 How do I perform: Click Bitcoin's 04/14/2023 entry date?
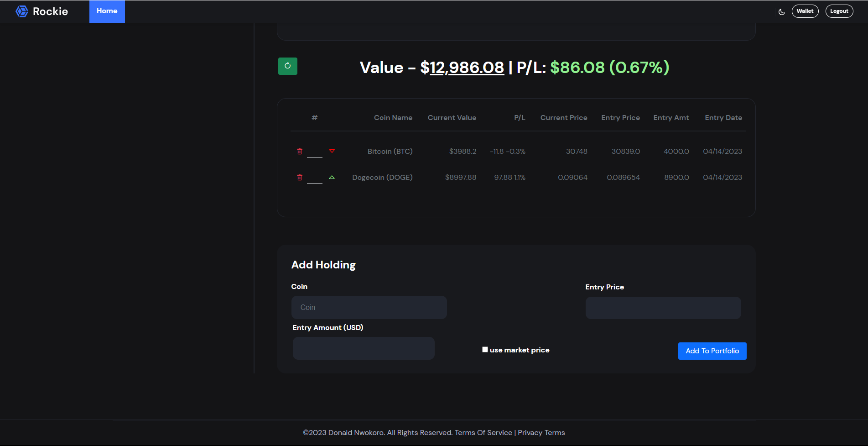coord(722,152)
